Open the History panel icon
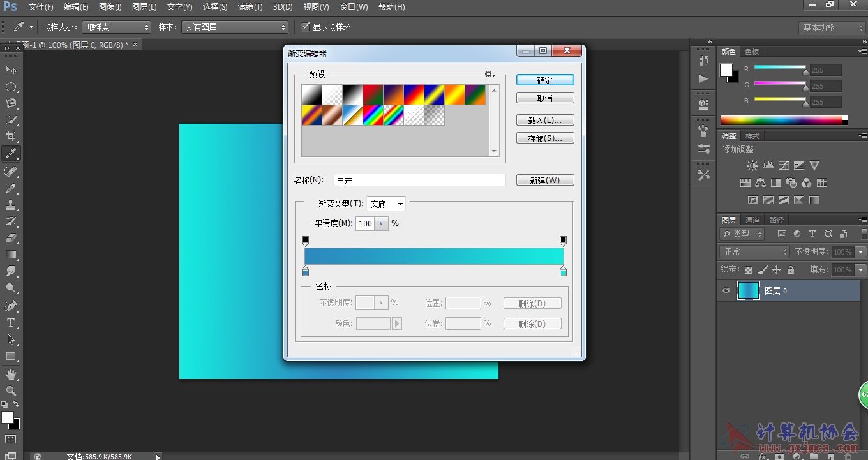 click(x=703, y=61)
